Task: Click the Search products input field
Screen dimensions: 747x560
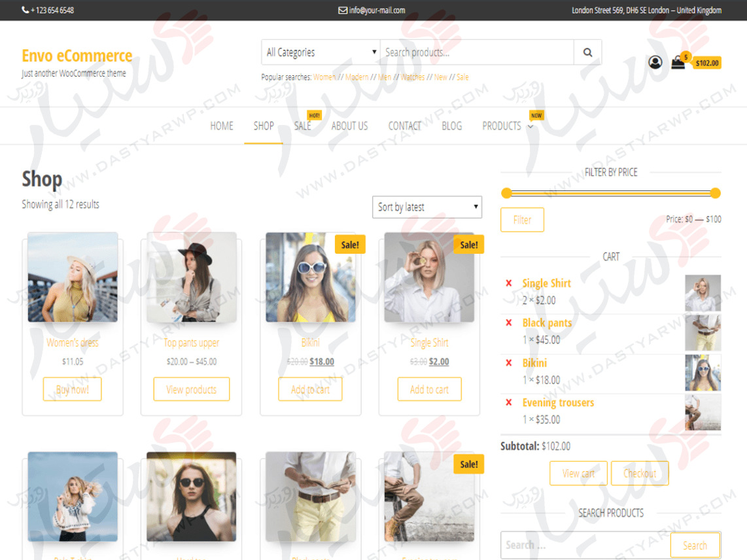Action: tap(477, 52)
